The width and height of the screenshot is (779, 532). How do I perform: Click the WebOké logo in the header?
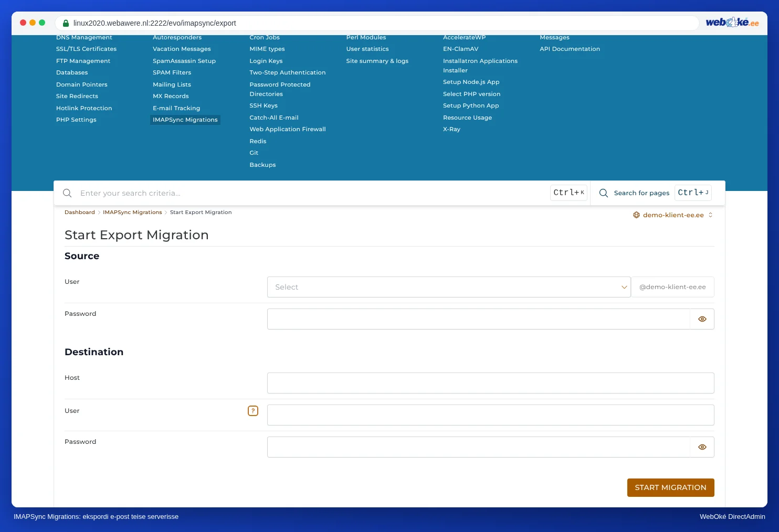732,23
